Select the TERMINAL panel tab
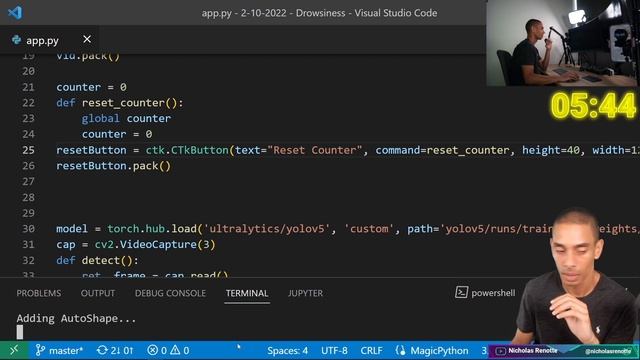Image resolution: width=640 pixels, height=360 pixels. [x=247, y=293]
